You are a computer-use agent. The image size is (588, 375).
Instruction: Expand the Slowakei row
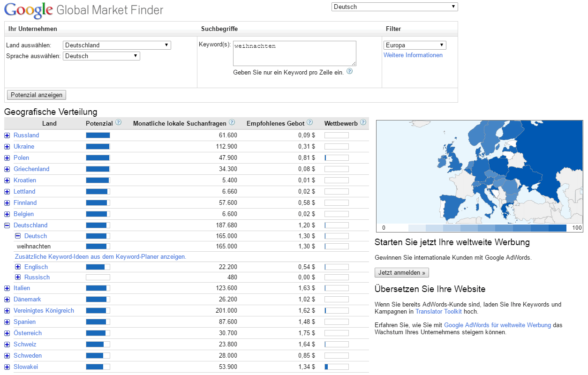pyautogui.click(x=7, y=367)
